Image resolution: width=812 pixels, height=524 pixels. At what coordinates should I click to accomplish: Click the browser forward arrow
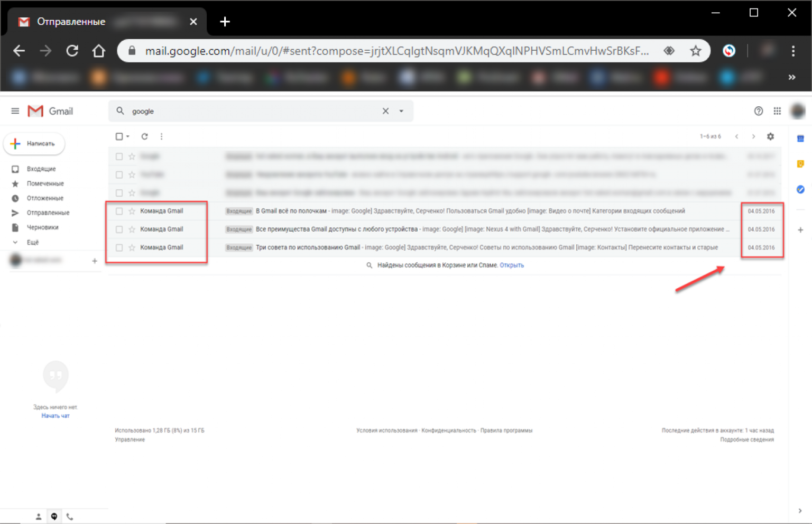(45, 51)
